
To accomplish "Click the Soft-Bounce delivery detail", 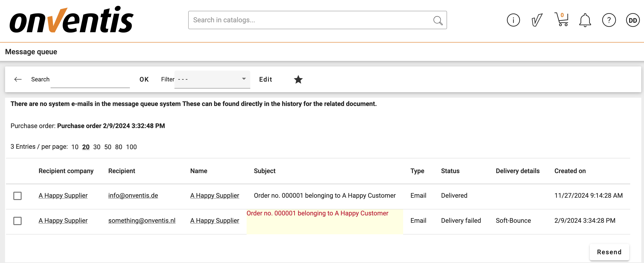I will coord(513,220).
